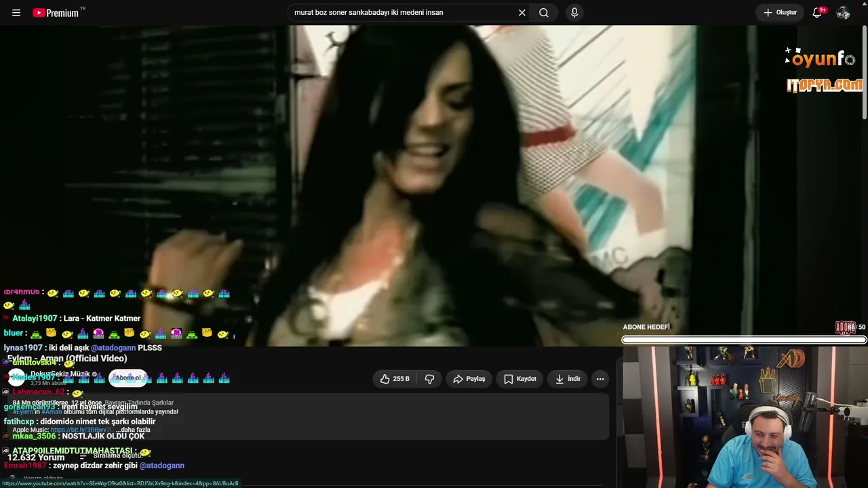Subscribe with the Abone ol button
868x488 pixels.
coord(128,378)
